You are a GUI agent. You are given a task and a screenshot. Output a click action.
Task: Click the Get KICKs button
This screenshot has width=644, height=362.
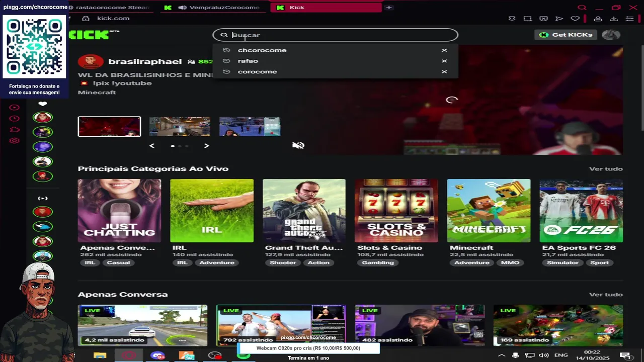(x=566, y=35)
